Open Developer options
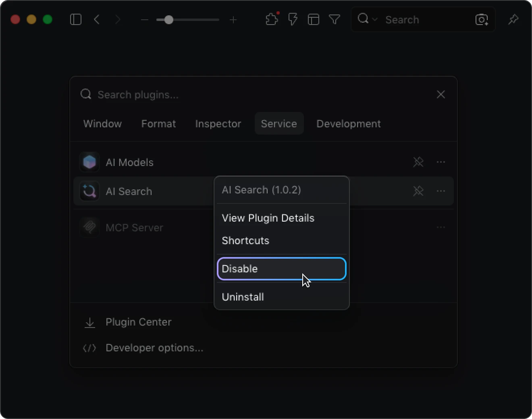The height and width of the screenshot is (419, 532). click(x=154, y=348)
